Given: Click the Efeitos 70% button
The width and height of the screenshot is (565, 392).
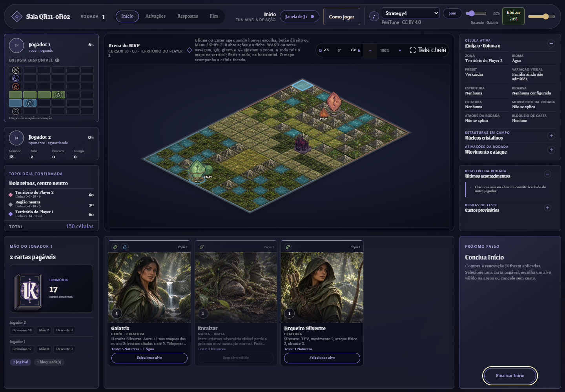Looking at the screenshot, I should (x=513, y=16).
